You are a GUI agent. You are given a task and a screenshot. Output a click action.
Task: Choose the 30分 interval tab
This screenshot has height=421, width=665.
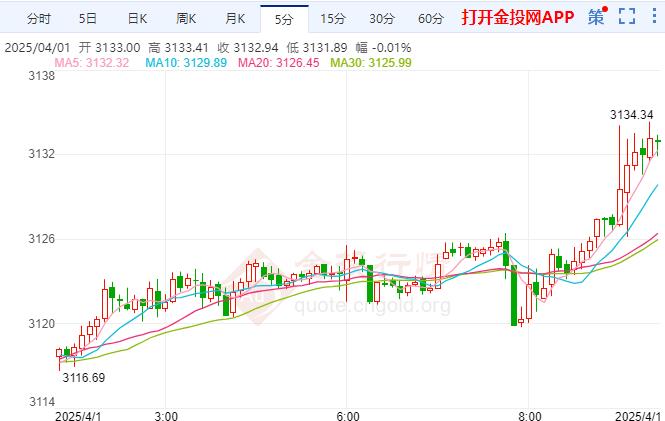point(382,19)
